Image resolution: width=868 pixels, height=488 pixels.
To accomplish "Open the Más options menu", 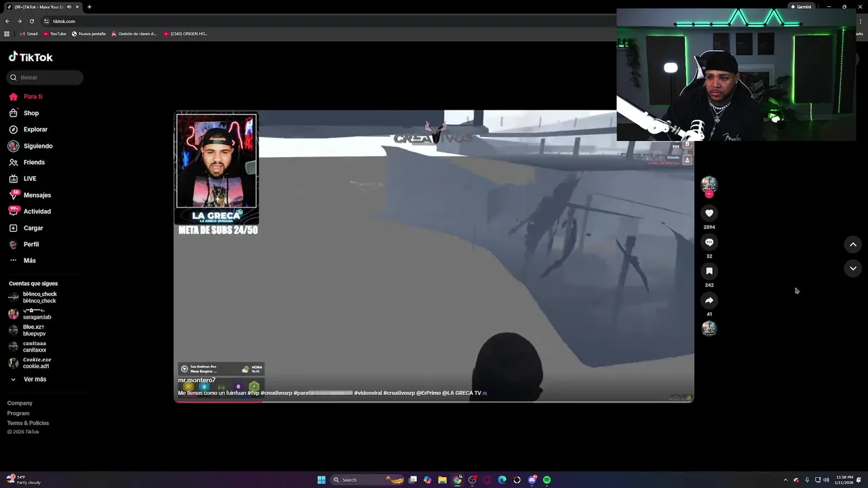I will [x=22, y=261].
